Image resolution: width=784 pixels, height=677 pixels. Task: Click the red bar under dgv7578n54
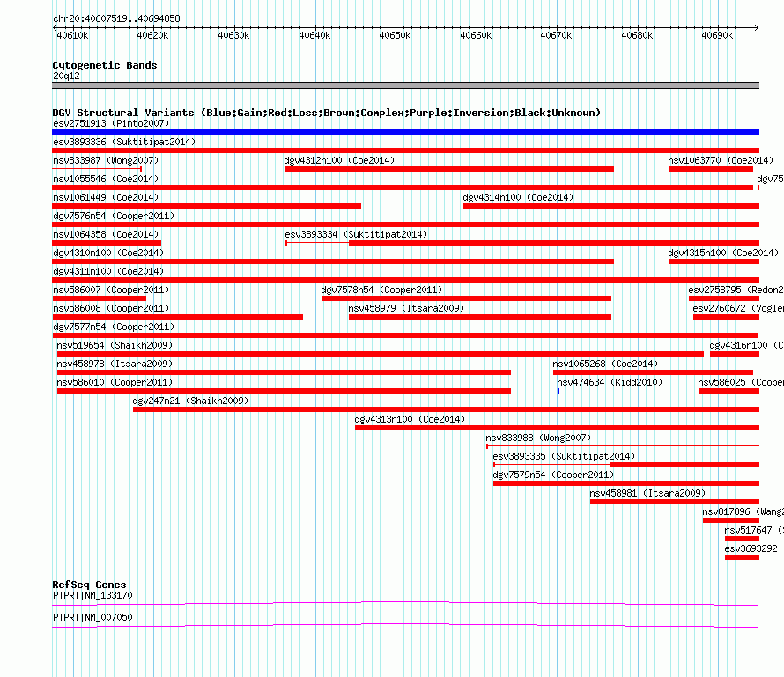pyautogui.click(x=466, y=298)
